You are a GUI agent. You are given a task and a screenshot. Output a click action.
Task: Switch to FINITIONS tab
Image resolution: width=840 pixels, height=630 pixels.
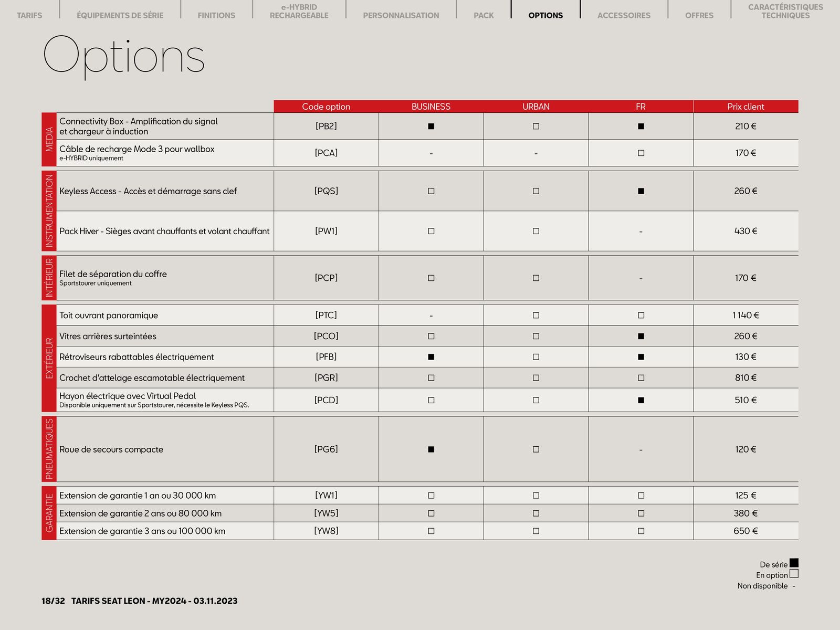pos(216,15)
